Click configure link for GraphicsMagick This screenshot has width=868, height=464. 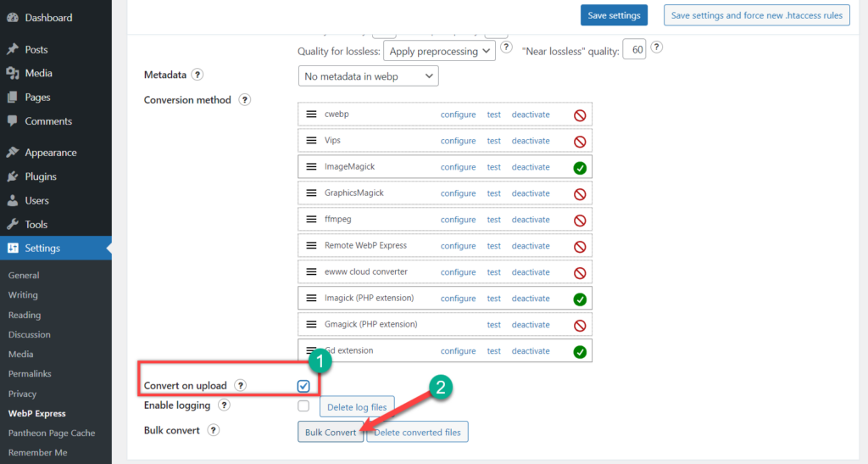[458, 193]
